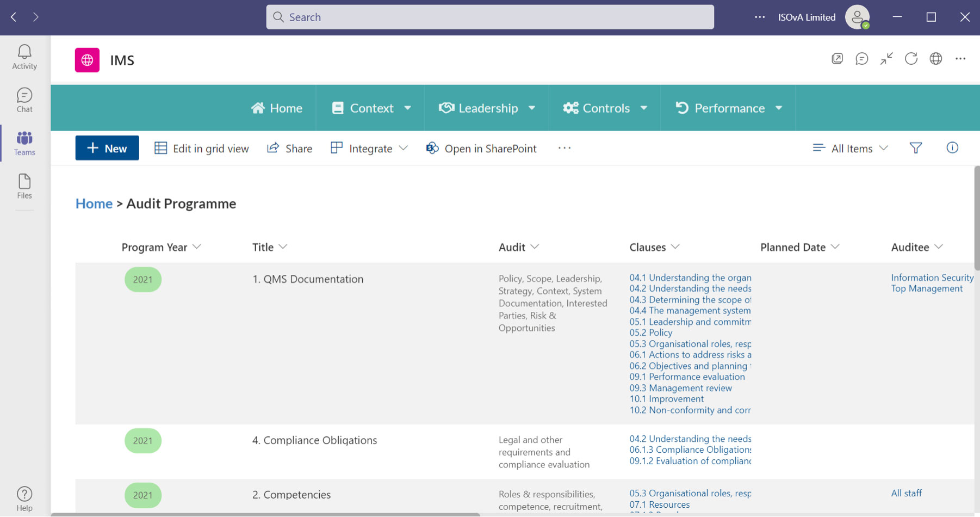Pop out the IMS app in a new window
The image size is (980, 517).
(x=838, y=58)
